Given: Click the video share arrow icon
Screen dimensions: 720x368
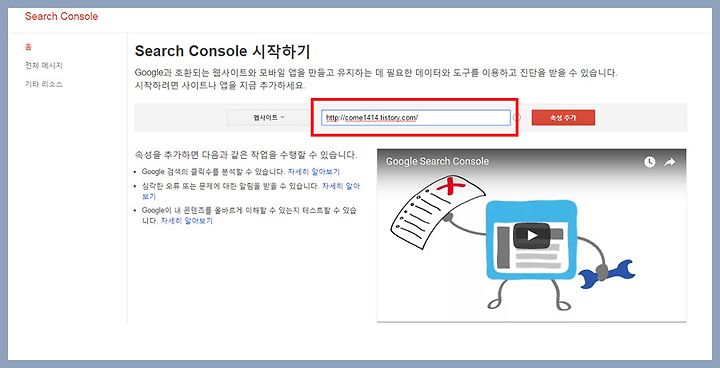Looking at the screenshot, I should point(670,162).
